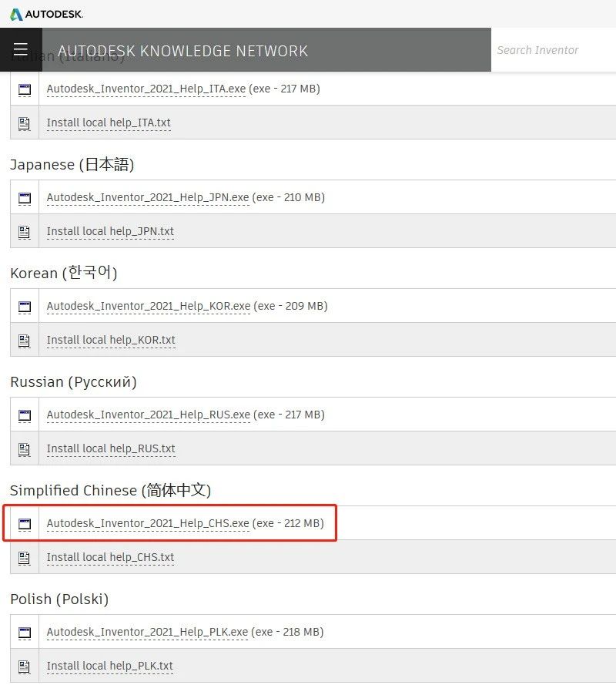Image resolution: width=616 pixels, height=695 pixels.
Task: Click the "(exe - 218 MB)" size text
Action: (x=287, y=632)
